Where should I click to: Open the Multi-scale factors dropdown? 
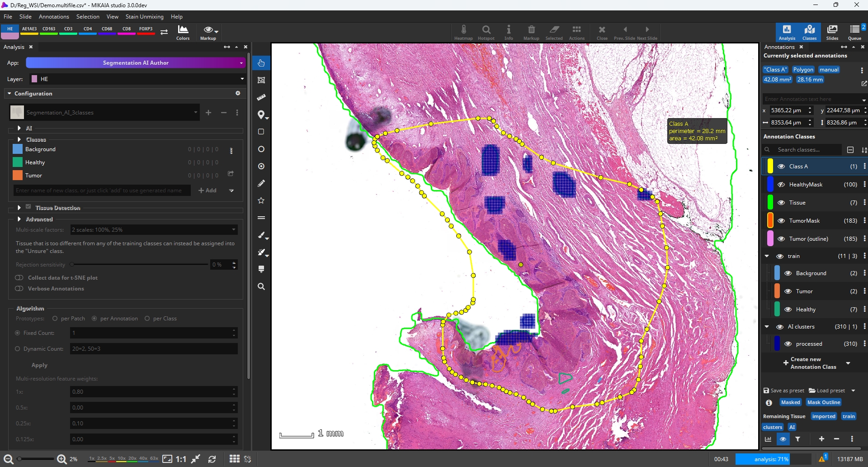pos(153,230)
